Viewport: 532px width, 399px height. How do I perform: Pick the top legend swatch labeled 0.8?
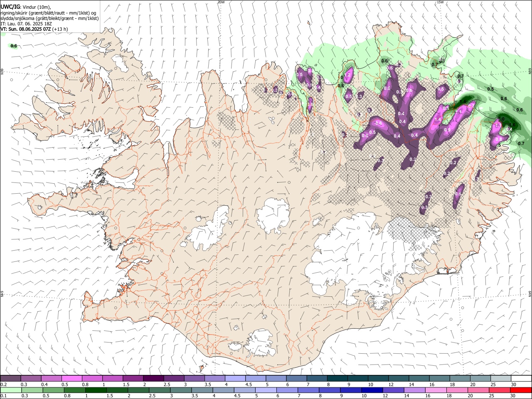(x=92, y=378)
